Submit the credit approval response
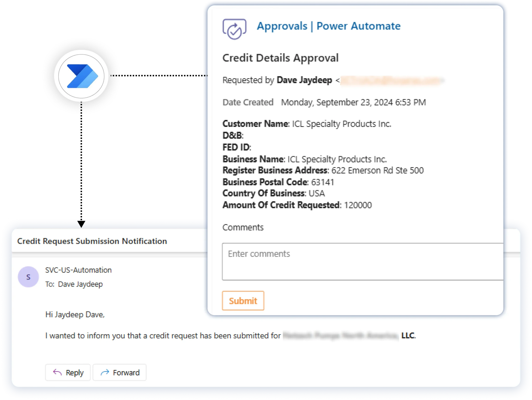 243,301
